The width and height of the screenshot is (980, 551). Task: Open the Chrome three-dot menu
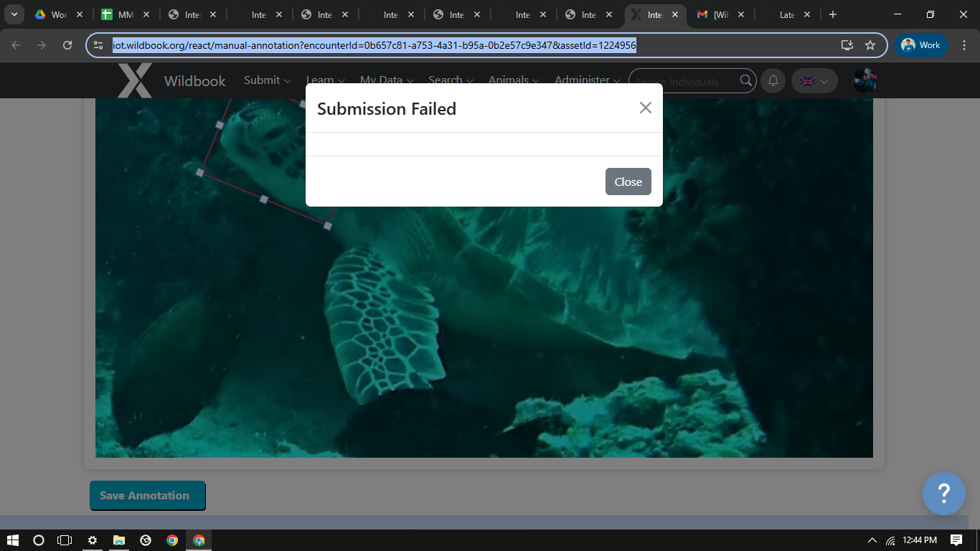(x=964, y=45)
